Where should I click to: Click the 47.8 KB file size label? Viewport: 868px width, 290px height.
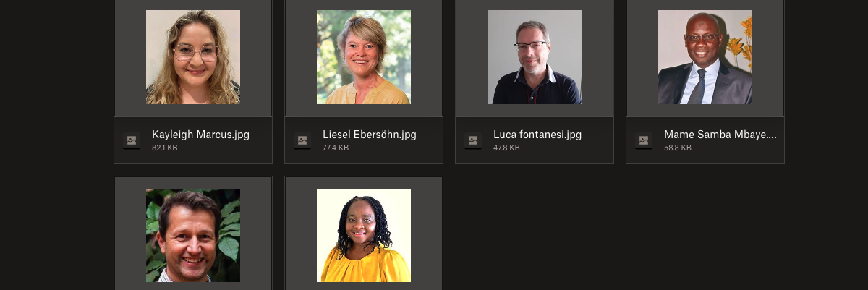coord(506,148)
